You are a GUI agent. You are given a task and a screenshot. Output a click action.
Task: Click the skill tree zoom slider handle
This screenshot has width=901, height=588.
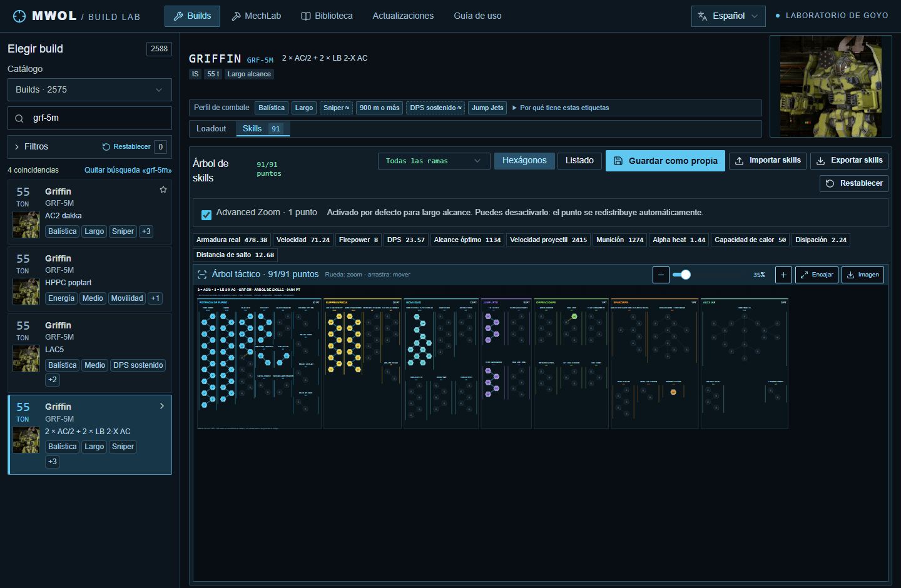[x=686, y=275]
